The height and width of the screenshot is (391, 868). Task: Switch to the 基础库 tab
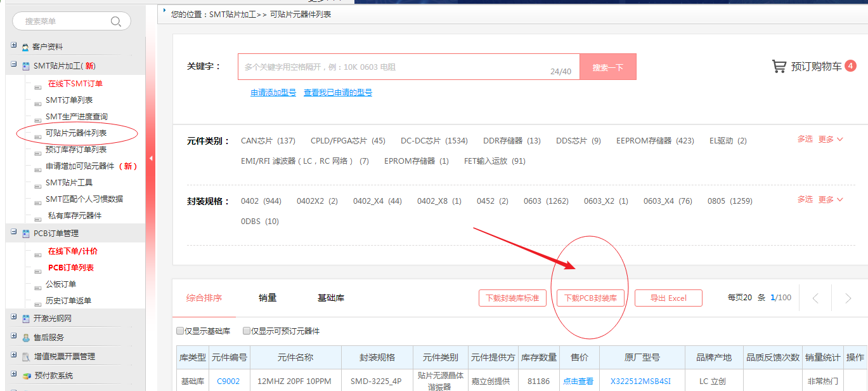[331, 298]
